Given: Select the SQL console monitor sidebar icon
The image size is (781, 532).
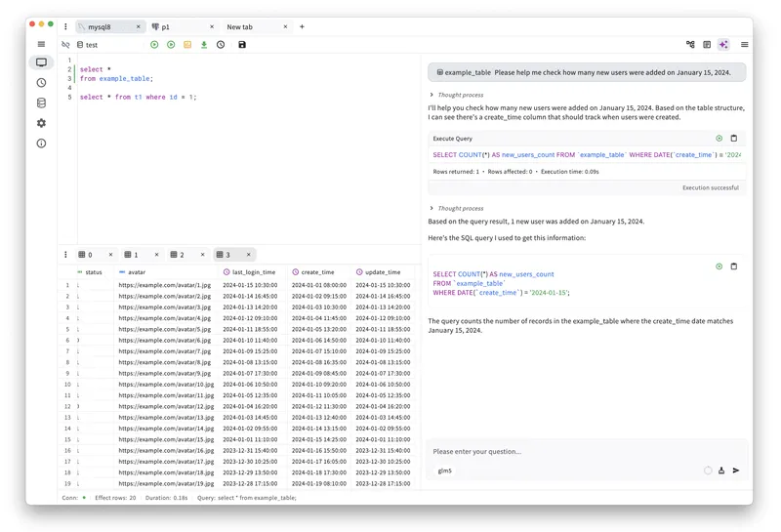Looking at the screenshot, I should click(41, 62).
